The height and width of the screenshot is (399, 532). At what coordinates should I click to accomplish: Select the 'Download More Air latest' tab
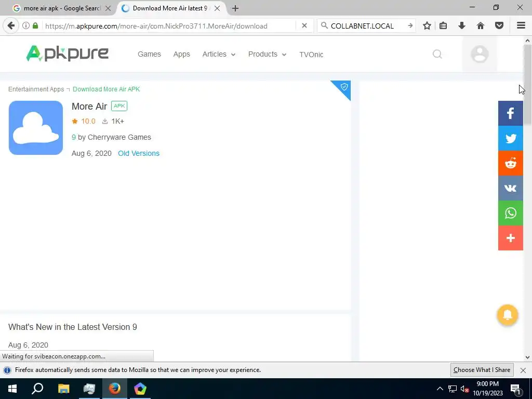click(170, 8)
